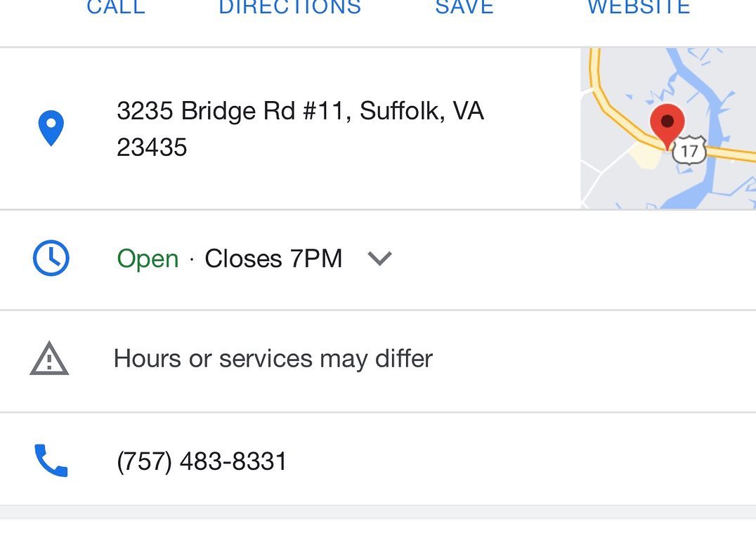Click the blue phone handset icon
This screenshot has width=756, height=538.
pyautogui.click(x=51, y=461)
